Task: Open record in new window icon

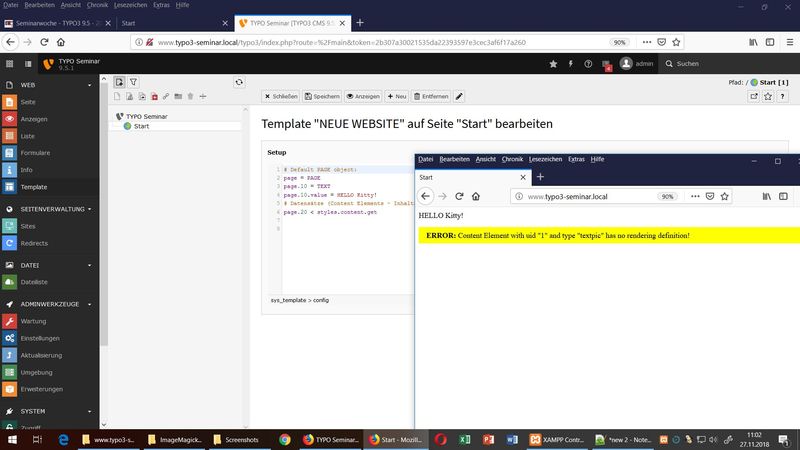Action: (x=754, y=96)
